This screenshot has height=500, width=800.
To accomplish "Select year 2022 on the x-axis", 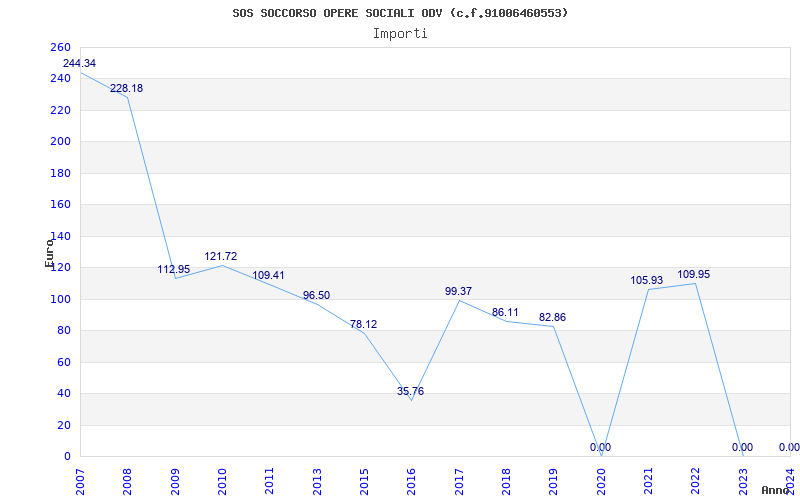I will pos(696,481).
